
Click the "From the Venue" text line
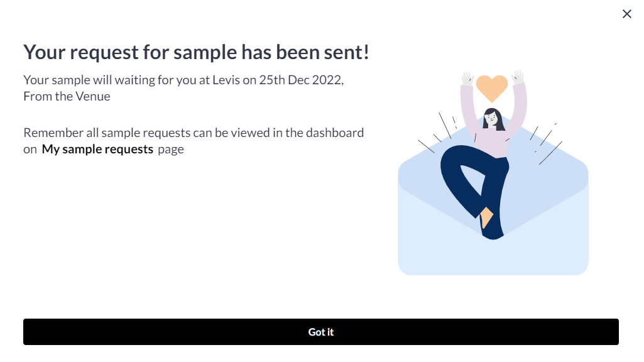[x=67, y=97]
